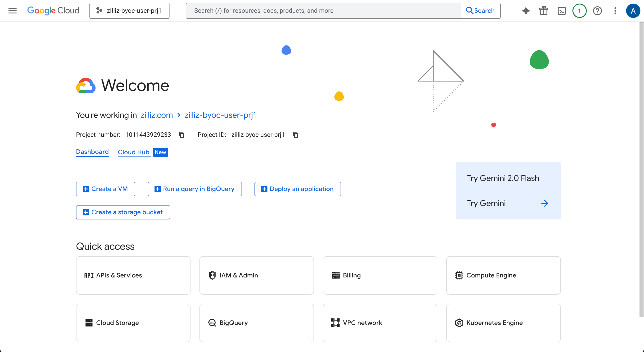Open the three-dot settings menu
This screenshot has height=352, width=644.
pos(615,11)
